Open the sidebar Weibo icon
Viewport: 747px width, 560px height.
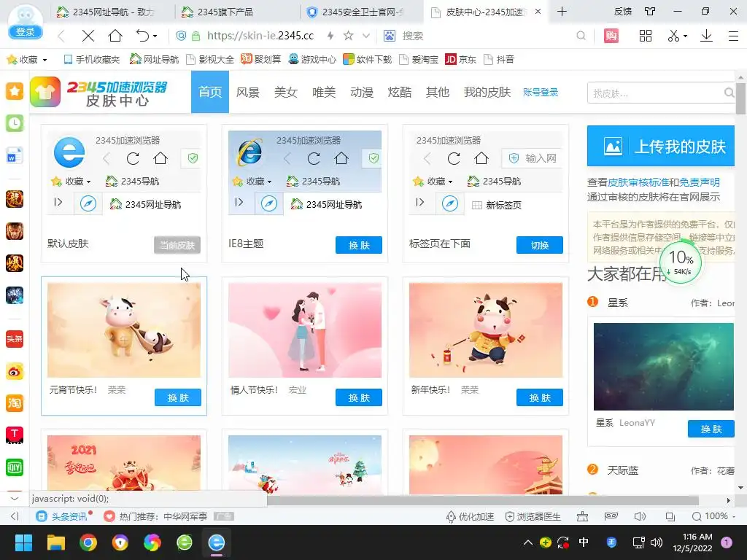tap(15, 371)
